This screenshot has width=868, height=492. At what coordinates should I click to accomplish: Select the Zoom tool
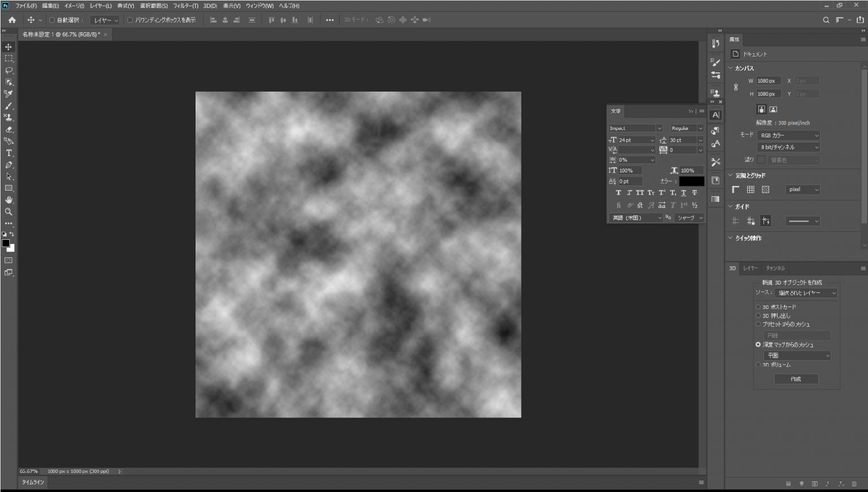[x=8, y=212]
